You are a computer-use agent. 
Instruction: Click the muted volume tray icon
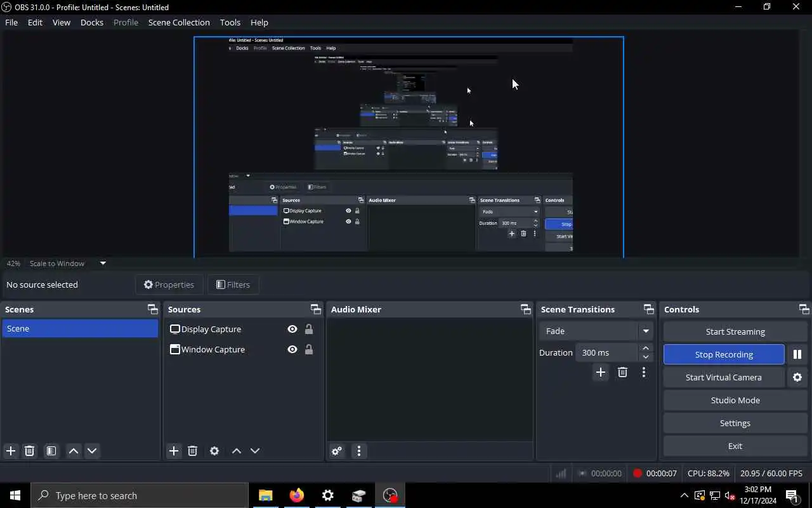click(730, 495)
